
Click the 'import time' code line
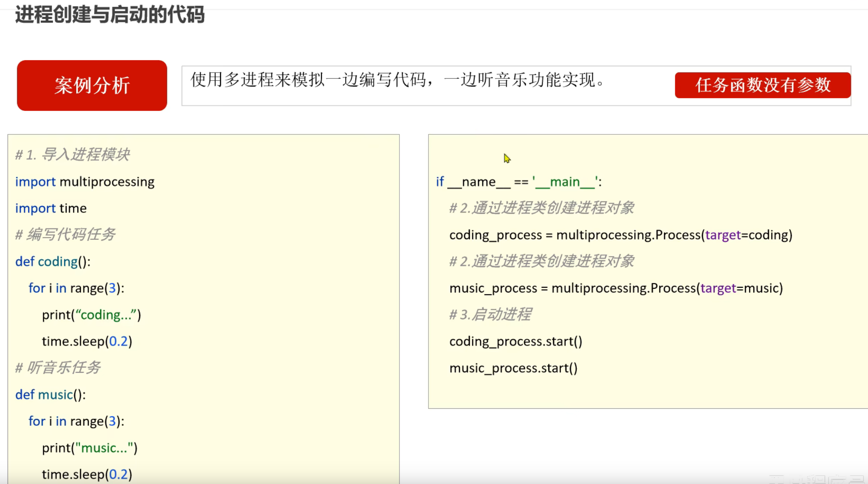point(51,208)
